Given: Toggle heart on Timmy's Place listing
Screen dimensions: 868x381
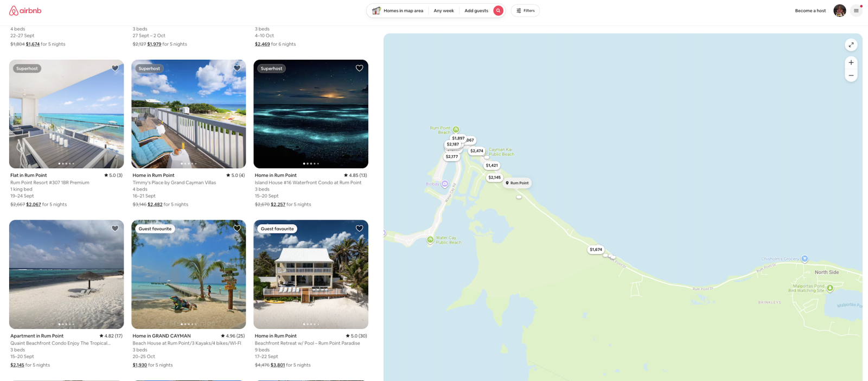Looking at the screenshot, I should 237,68.
